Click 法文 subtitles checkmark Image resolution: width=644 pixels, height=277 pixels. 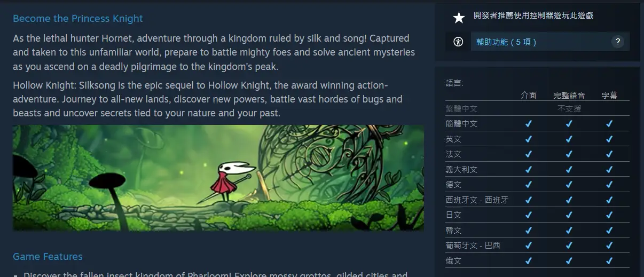tap(609, 154)
